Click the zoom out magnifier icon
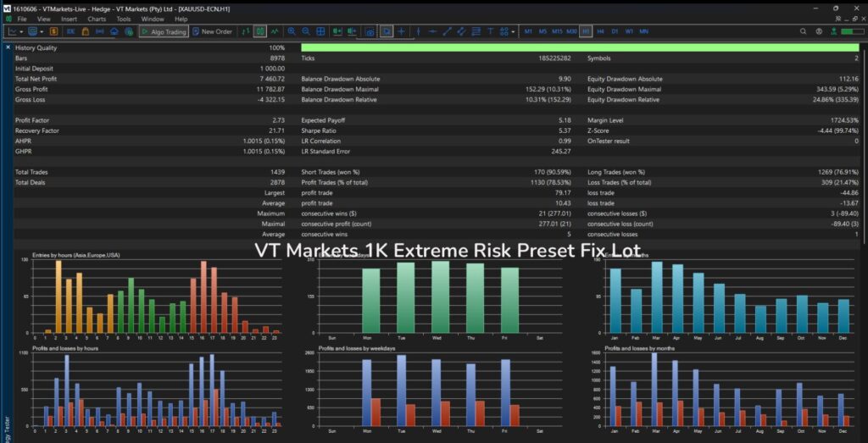This screenshot has height=443, width=868. pyautogui.click(x=305, y=31)
